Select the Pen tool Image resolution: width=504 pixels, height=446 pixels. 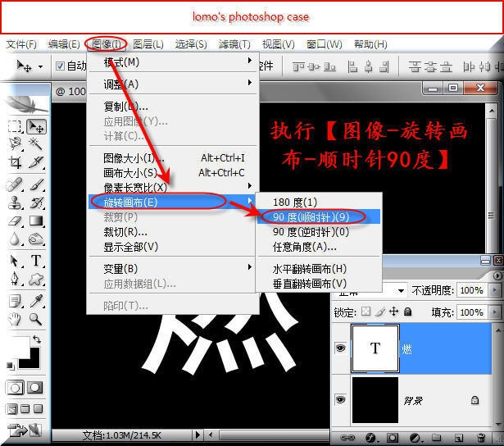(15, 279)
